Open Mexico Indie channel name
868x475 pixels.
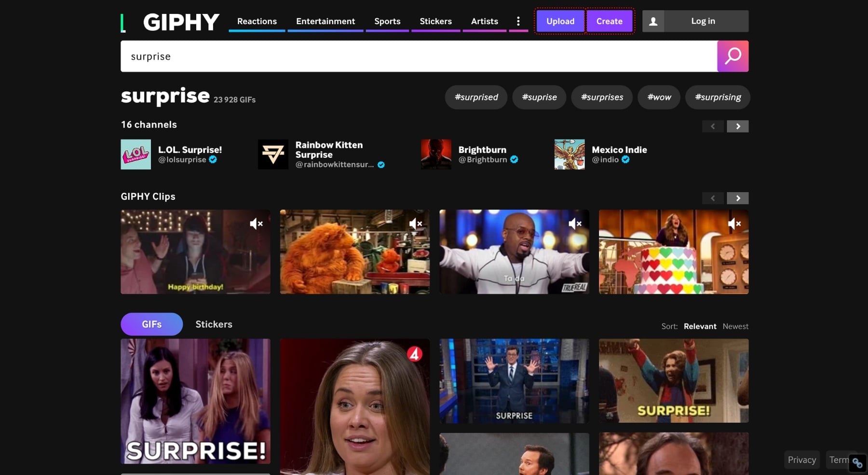click(619, 150)
